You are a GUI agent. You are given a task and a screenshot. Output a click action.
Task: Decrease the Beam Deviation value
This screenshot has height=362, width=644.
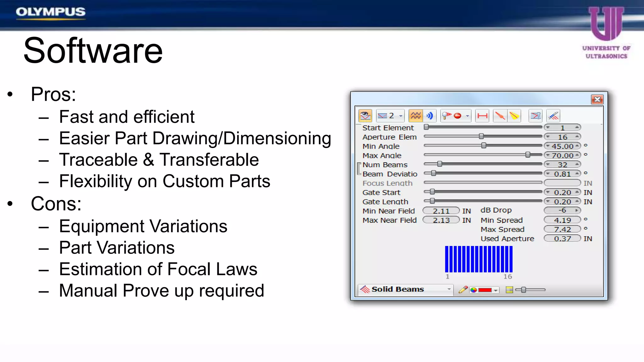[548, 173]
